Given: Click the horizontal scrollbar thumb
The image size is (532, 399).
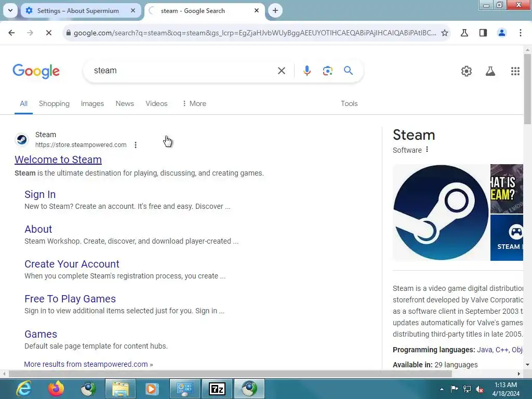Looking at the screenshot, I should point(230,374).
